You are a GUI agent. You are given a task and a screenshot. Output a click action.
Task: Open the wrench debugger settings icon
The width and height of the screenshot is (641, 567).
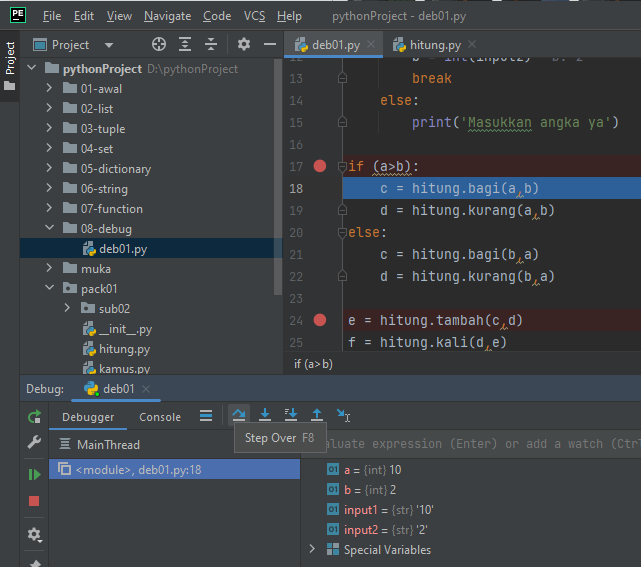(x=34, y=441)
